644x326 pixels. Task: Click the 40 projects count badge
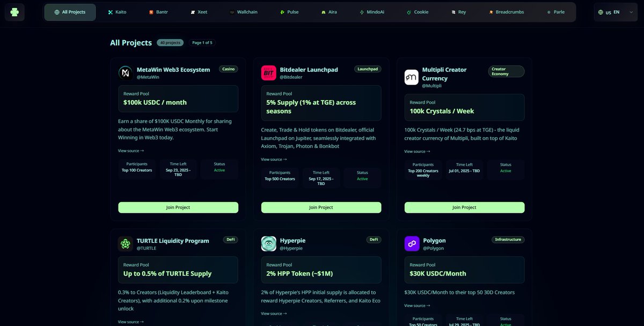point(170,42)
